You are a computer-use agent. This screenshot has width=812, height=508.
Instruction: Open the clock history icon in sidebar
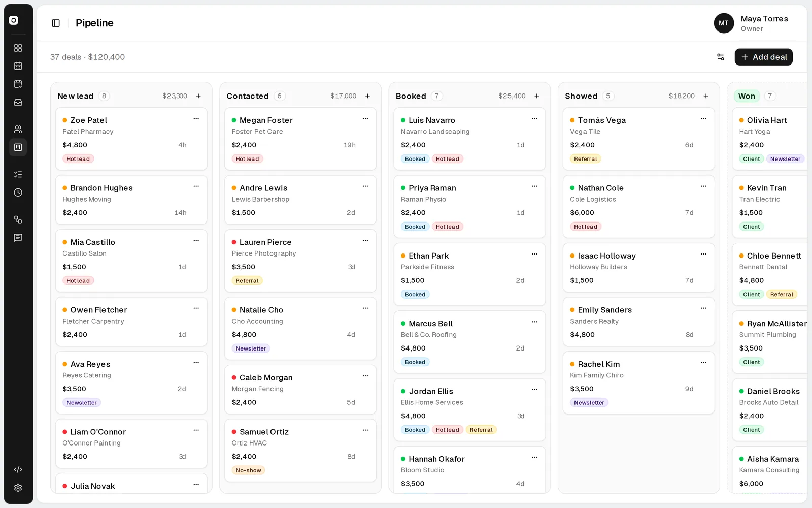[18, 193]
